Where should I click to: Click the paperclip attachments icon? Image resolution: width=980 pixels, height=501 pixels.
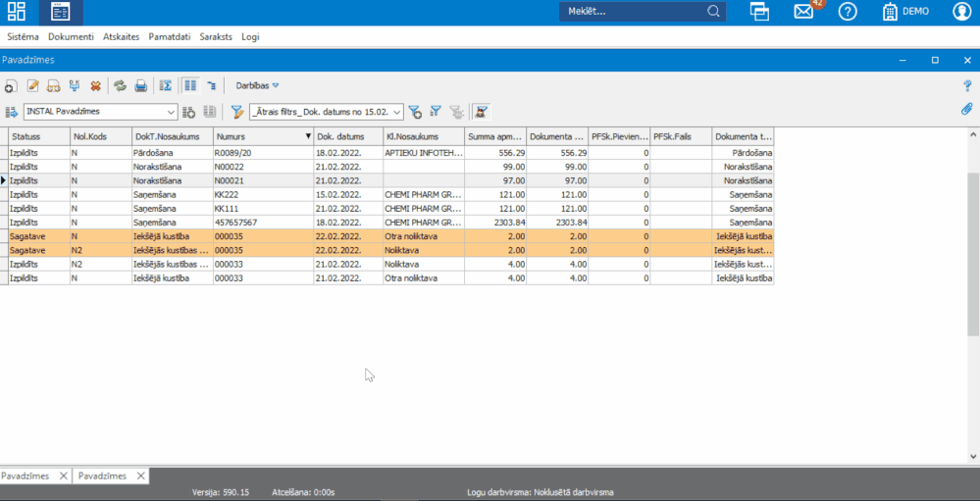(966, 109)
